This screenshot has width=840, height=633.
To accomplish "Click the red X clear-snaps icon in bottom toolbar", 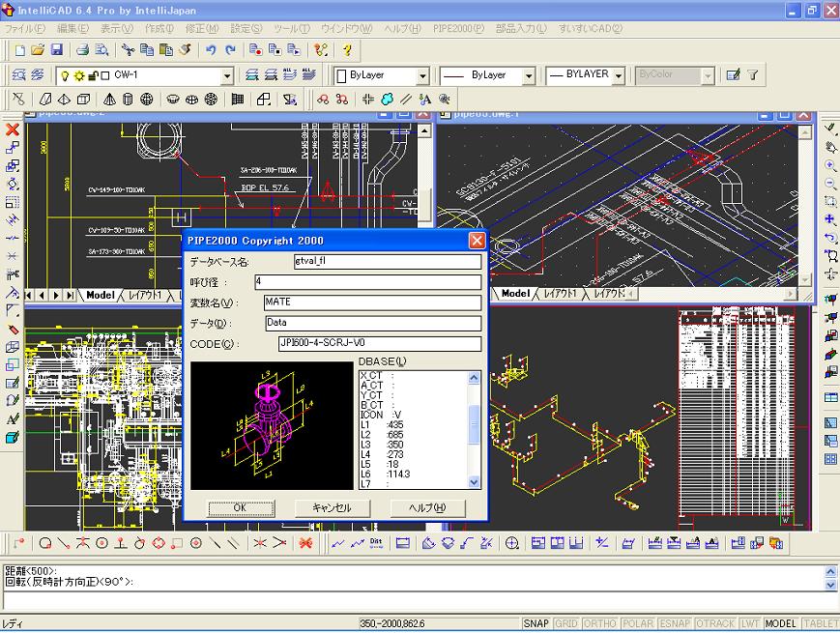I will pos(305,543).
